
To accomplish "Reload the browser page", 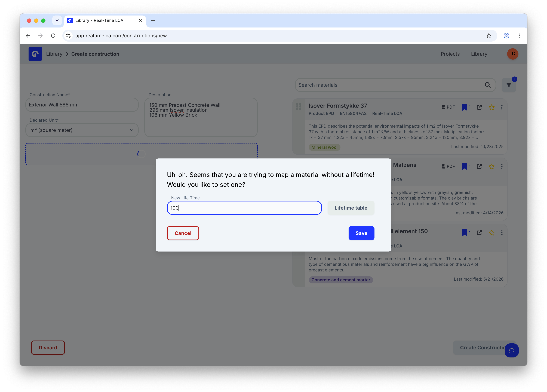I will click(53, 35).
